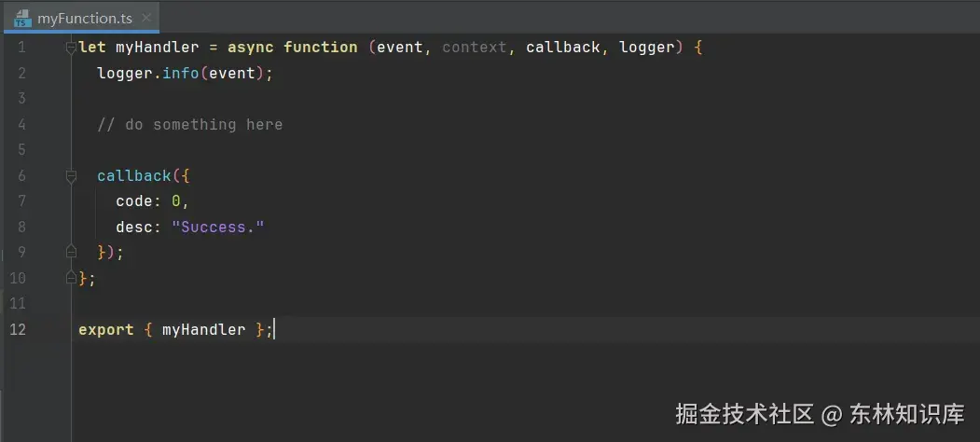
Task: Click the info method call on line 2
Action: click(181, 73)
